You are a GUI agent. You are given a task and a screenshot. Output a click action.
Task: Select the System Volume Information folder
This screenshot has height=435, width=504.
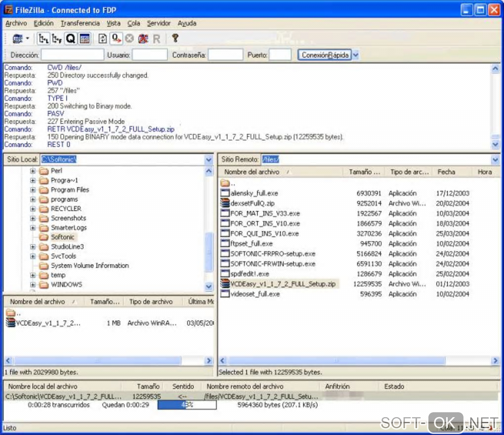click(89, 265)
